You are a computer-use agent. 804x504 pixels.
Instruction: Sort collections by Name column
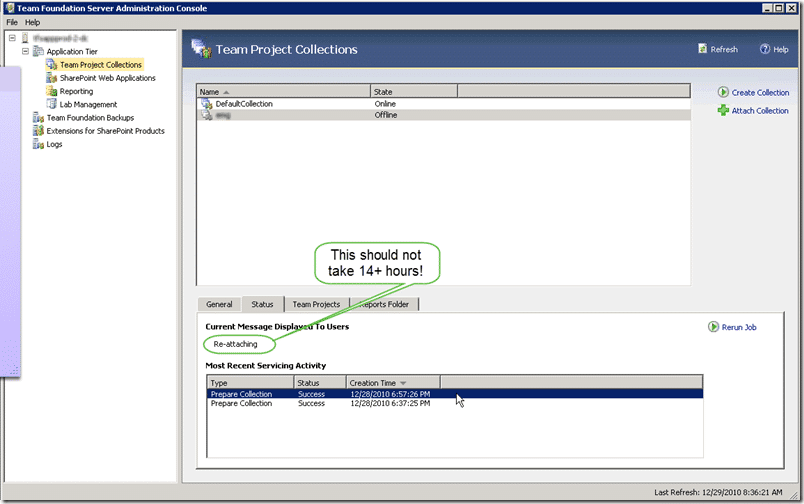click(284, 92)
